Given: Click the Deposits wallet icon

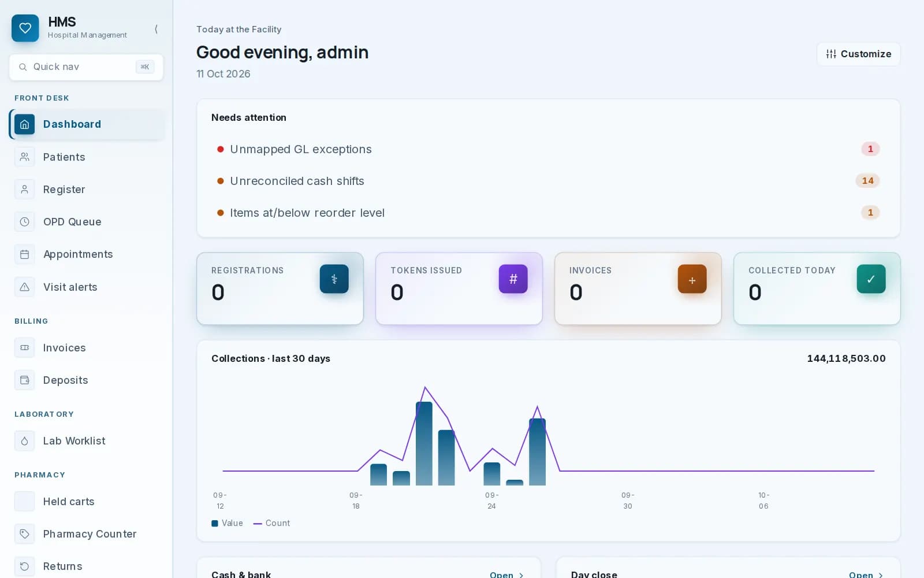Looking at the screenshot, I should tap(24, 380).
